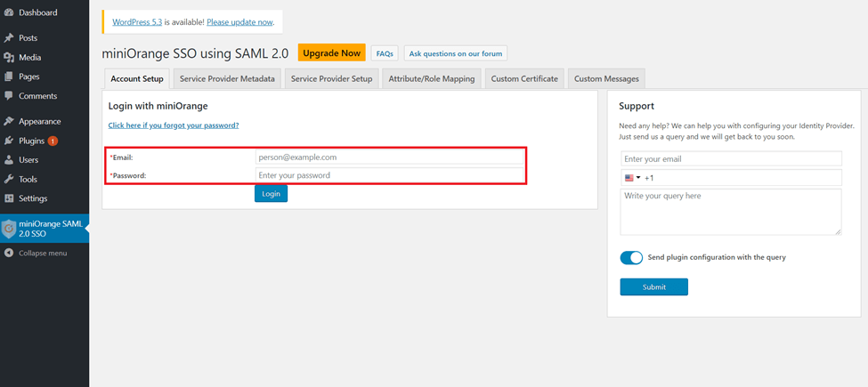Image resolution: width=868 pixels, height=387 pixels.
Task: Focus the login Password field
Action: 389,175
